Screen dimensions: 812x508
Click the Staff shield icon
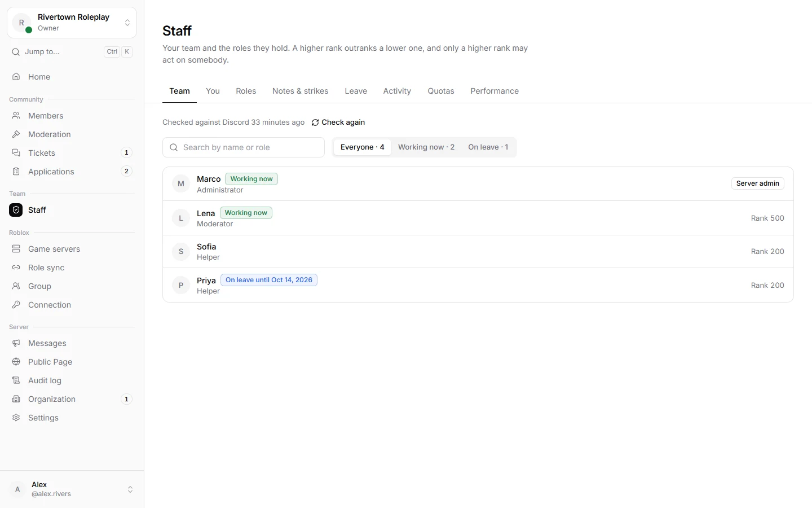[x=16, y=210]
